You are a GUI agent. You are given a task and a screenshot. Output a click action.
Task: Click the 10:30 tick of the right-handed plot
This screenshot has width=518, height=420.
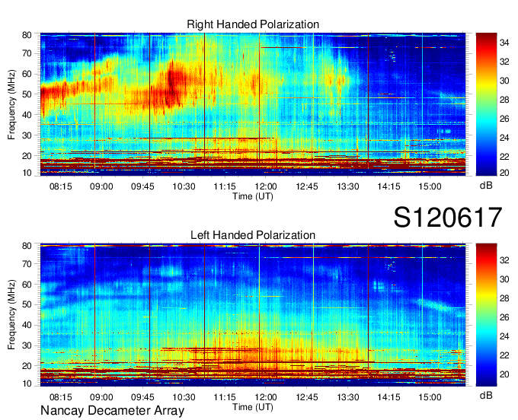click(184, 186)
